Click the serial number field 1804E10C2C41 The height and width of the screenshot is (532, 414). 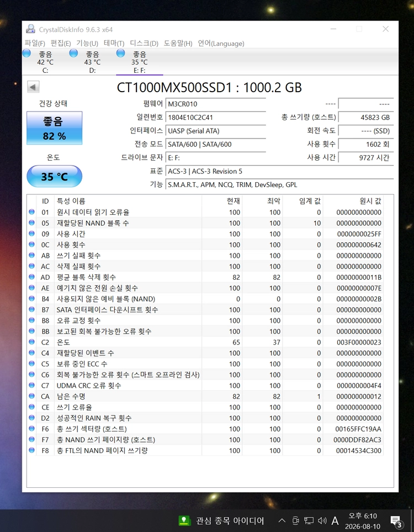pos(215,118)
